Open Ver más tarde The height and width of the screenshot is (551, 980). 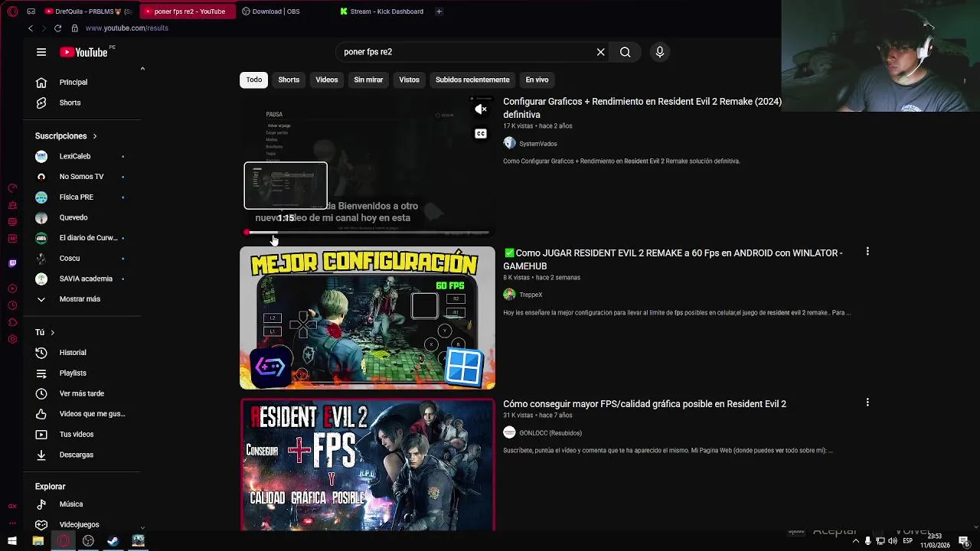coord(82,393)
